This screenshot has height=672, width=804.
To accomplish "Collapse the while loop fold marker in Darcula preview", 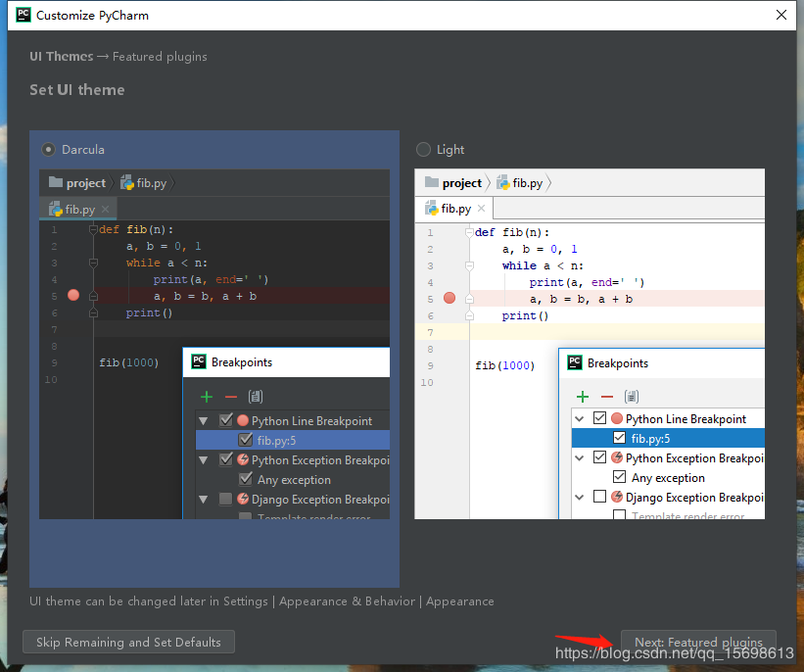I will (x=93, y=264).
